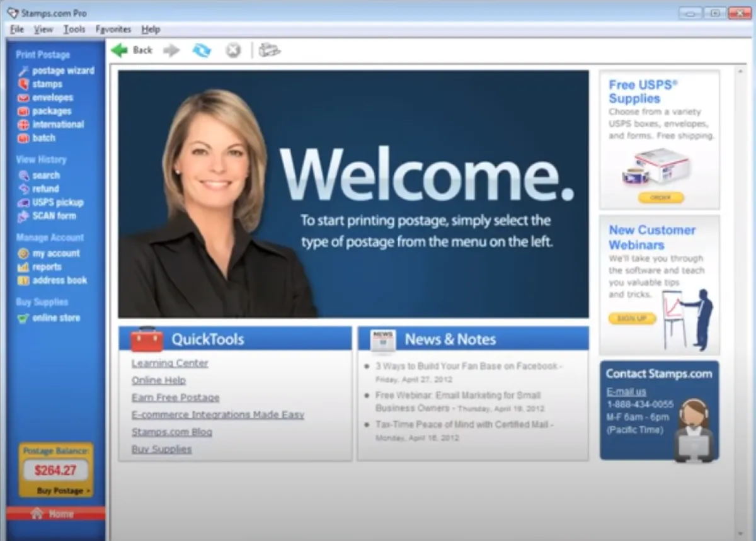
Task: Click the my account icon
Action: [23, 253]
